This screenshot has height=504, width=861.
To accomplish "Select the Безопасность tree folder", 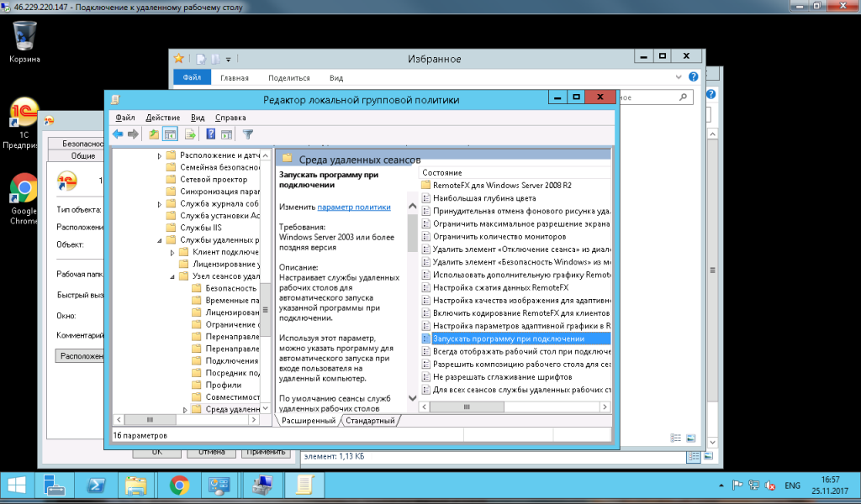I will [230, 288].
